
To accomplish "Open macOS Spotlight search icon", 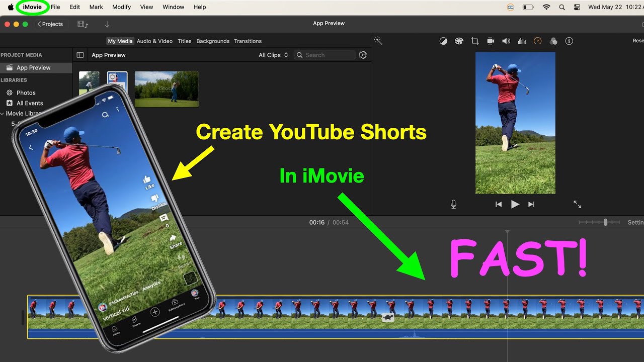I will (562, 7).
